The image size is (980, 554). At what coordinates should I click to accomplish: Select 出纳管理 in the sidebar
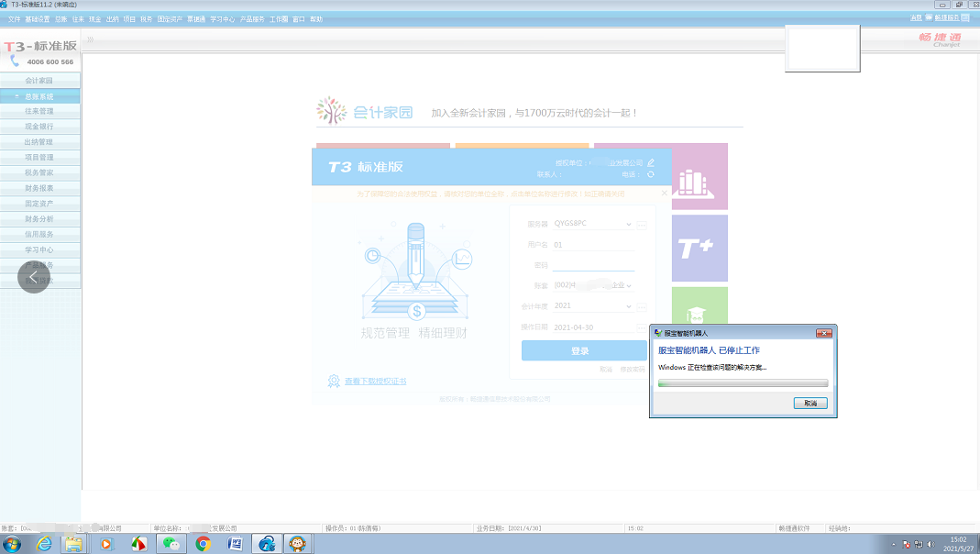click(40, 142)
